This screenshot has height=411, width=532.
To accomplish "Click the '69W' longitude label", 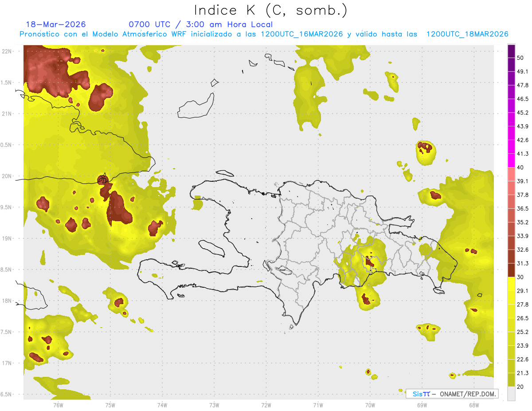I will (x=422, y=405).
